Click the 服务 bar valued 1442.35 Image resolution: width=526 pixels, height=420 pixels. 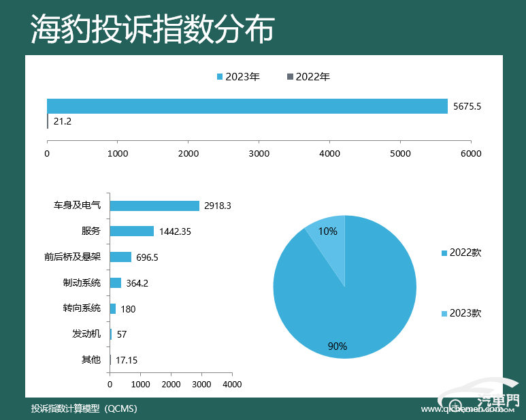pos(132,231)
